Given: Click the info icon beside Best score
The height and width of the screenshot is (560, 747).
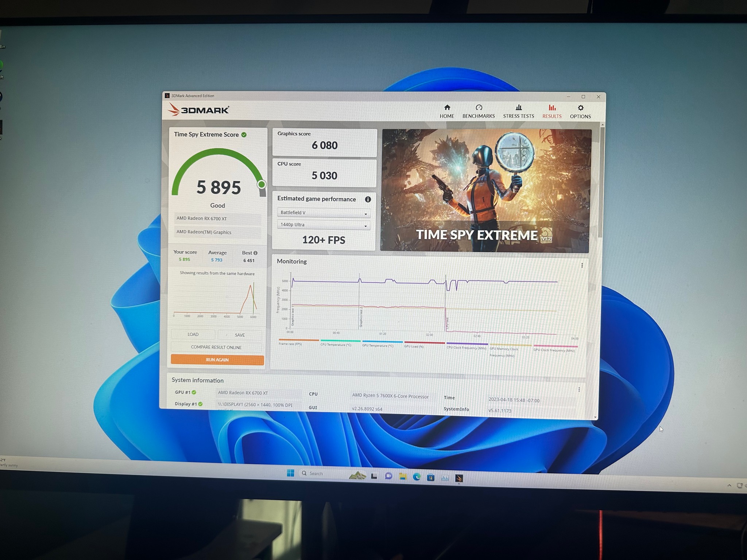Looking at the screenshot, I should (x=255, y=253).
